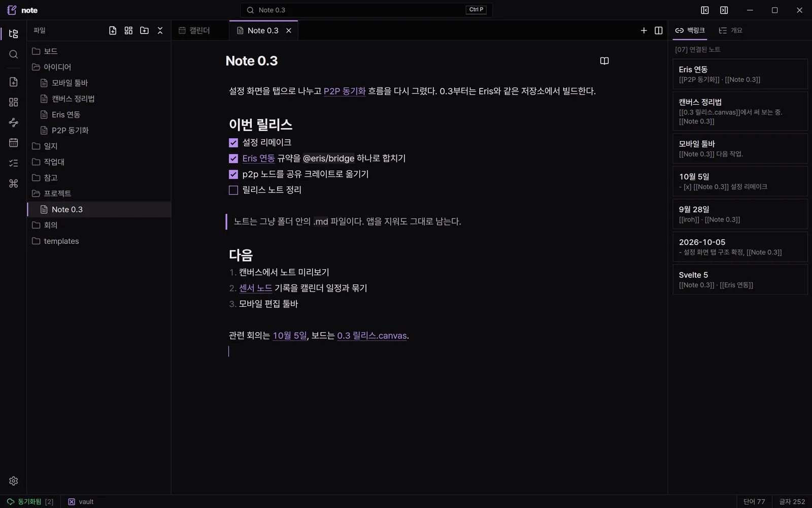Toggle the left sidebar panel button
This screenshot has height=508, width=812.
705,10
